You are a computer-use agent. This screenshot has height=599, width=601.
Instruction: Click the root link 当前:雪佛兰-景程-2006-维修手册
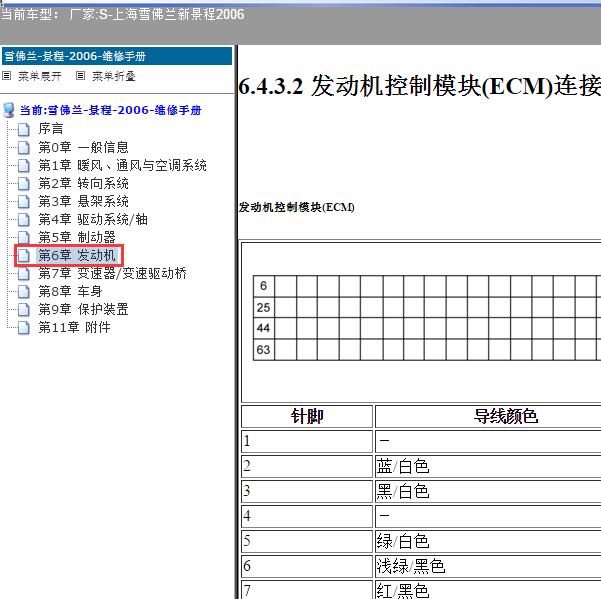point(110,110)
